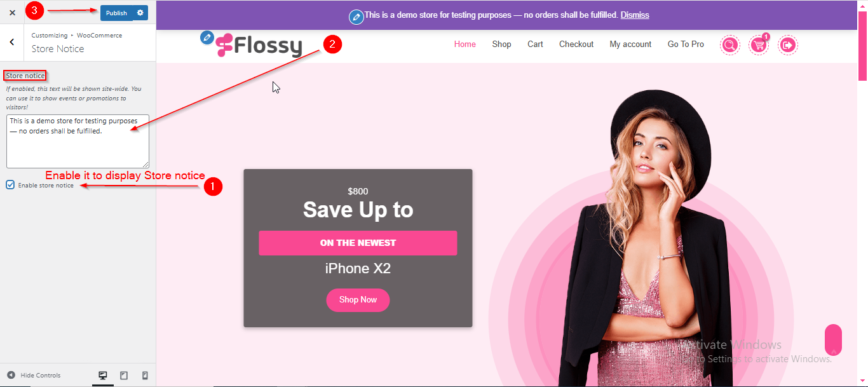Dismiss the demo store notice
This screenshot has width=868, height=387.
(x=635, y=15)
